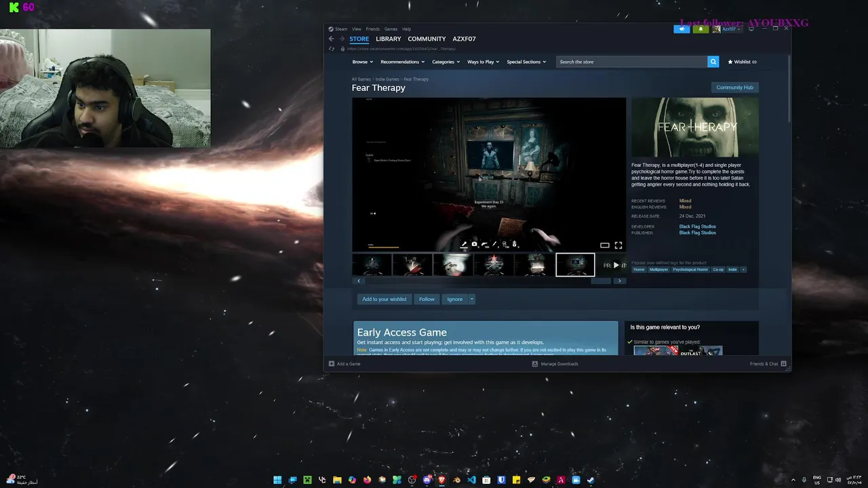Open Brave browser in the taskbar
Viewport: 868px width, 488px height.
(442, 480)
